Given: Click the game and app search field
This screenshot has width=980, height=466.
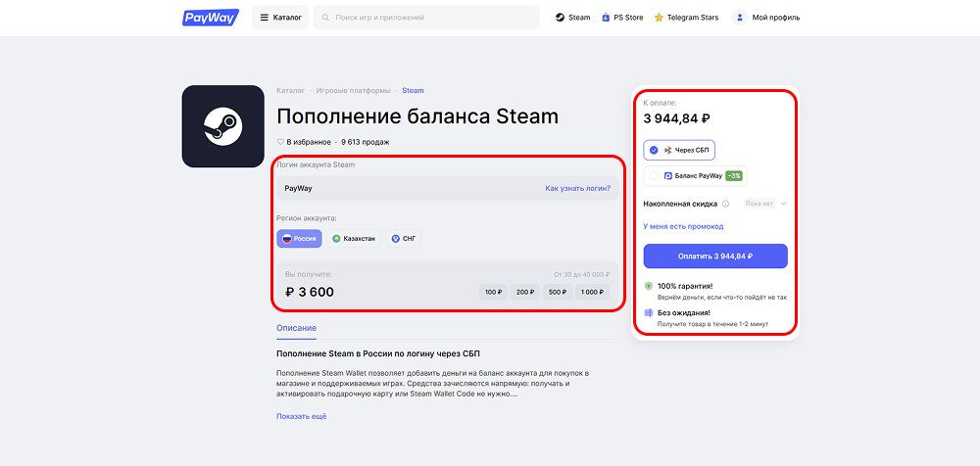Looking at the screenshot, I should (426, 18).
